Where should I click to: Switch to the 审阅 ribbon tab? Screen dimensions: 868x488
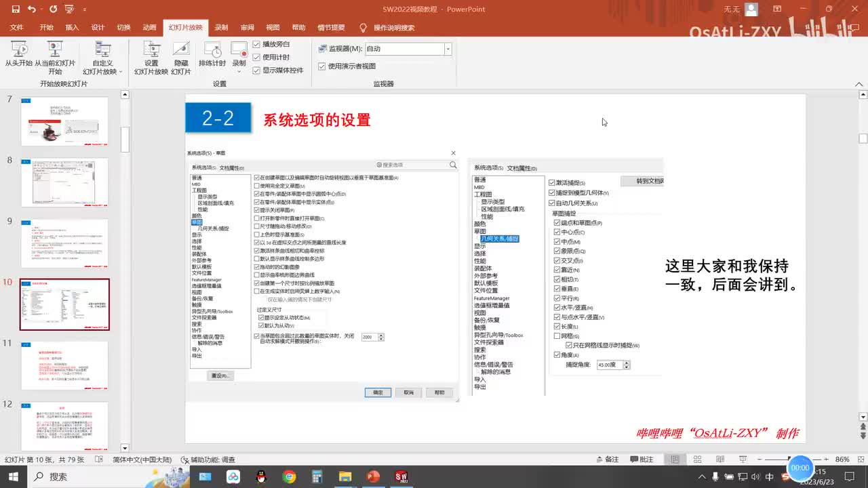[247, 28]
